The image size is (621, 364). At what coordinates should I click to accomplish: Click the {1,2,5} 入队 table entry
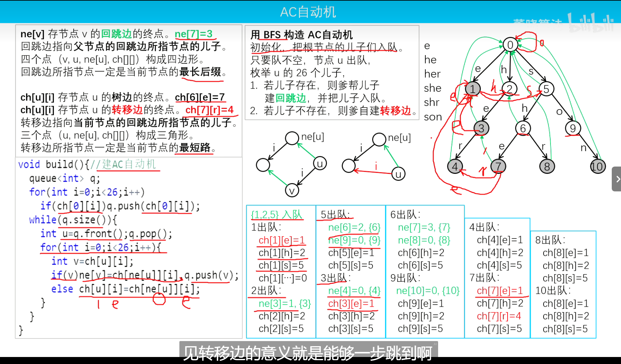(x=276, y=215)
